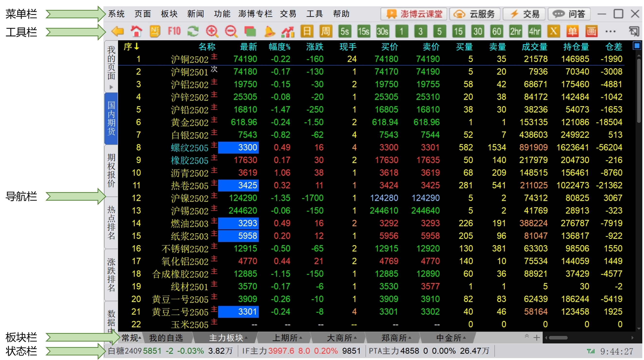Select the 30s period button
Viewport: 644px width, 360px height.
click(x=382, y=31)
